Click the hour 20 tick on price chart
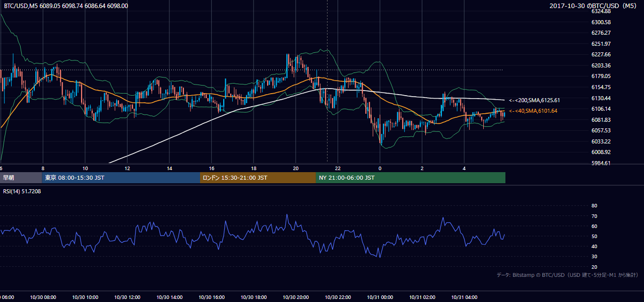 pyautogui.click(x=296, y=169)
